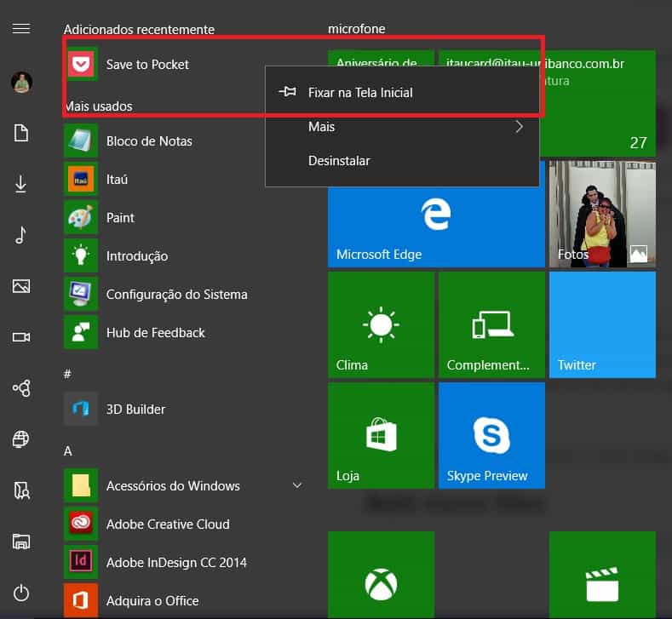Open the Xbox tile

[381, 575]
